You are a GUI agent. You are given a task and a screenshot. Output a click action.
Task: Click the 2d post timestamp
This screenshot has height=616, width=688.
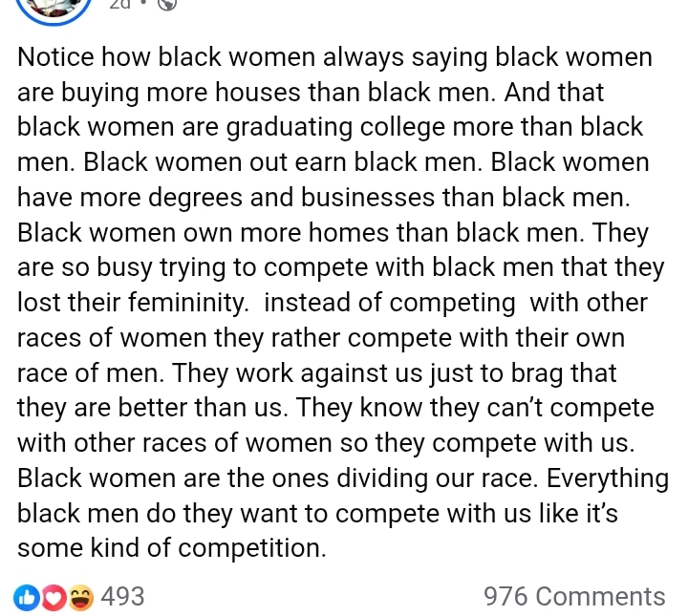[x=120, y=4]
